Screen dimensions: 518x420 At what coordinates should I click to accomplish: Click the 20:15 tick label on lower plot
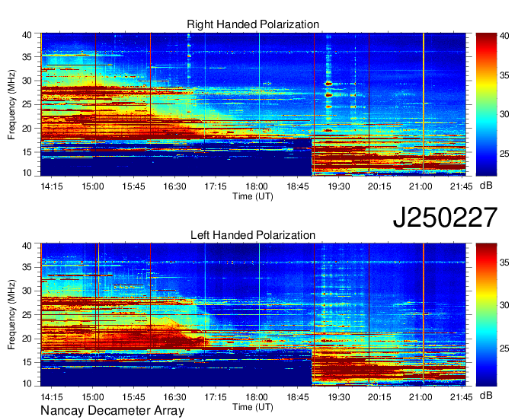[x=379, y=397]
